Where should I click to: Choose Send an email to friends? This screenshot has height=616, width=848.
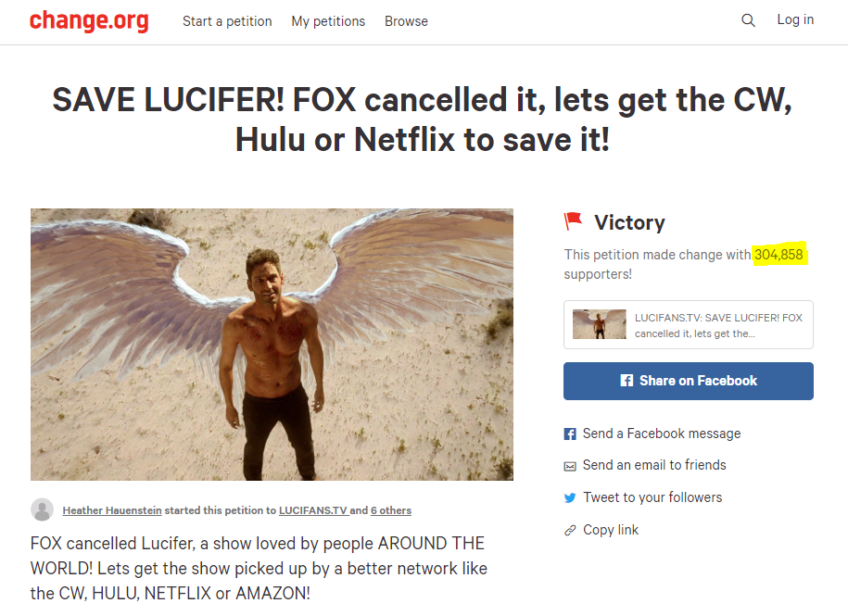[654, 465]
